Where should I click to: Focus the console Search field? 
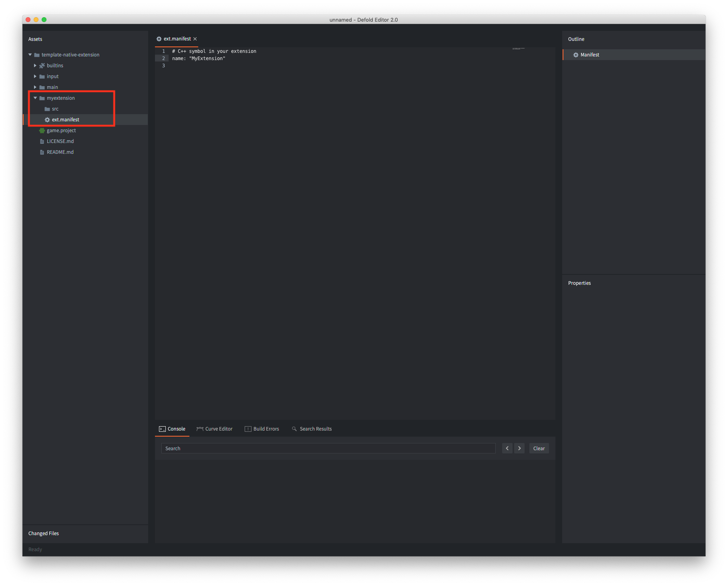coord(328,448)
